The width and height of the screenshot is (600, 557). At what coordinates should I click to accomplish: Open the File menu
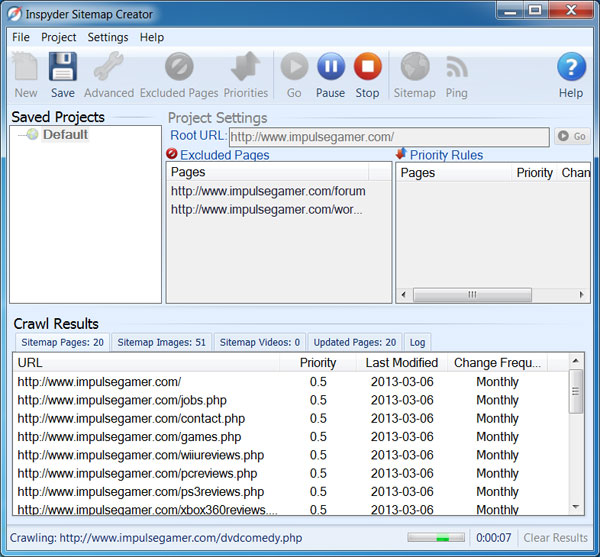21,37
